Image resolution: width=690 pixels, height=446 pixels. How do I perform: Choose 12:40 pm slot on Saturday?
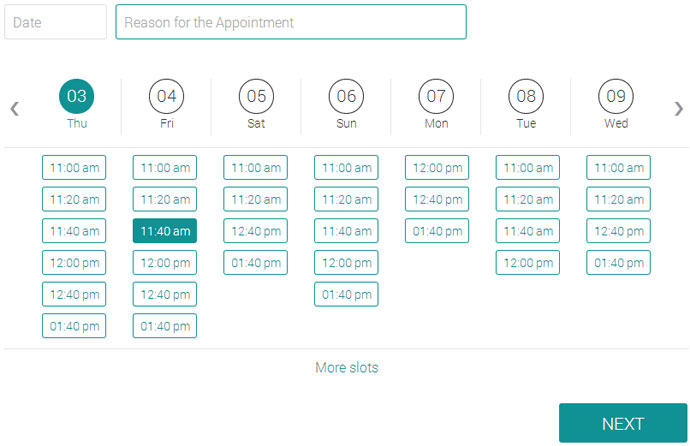256,231
